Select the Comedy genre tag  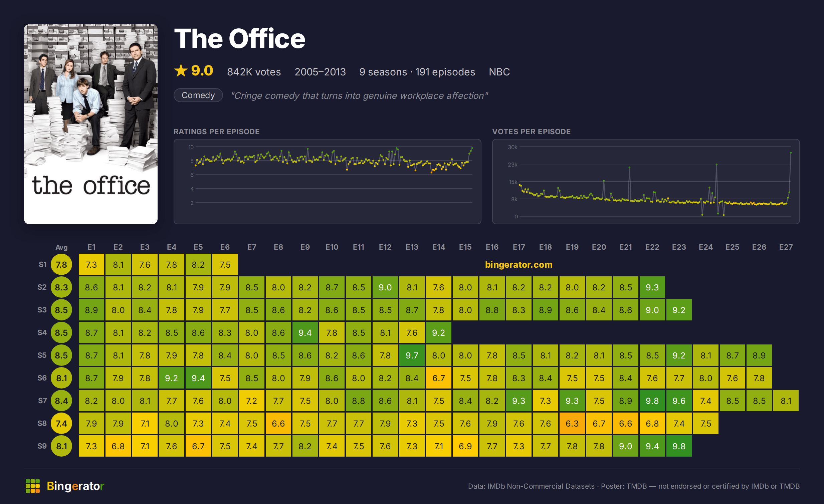tap(198, 95)
